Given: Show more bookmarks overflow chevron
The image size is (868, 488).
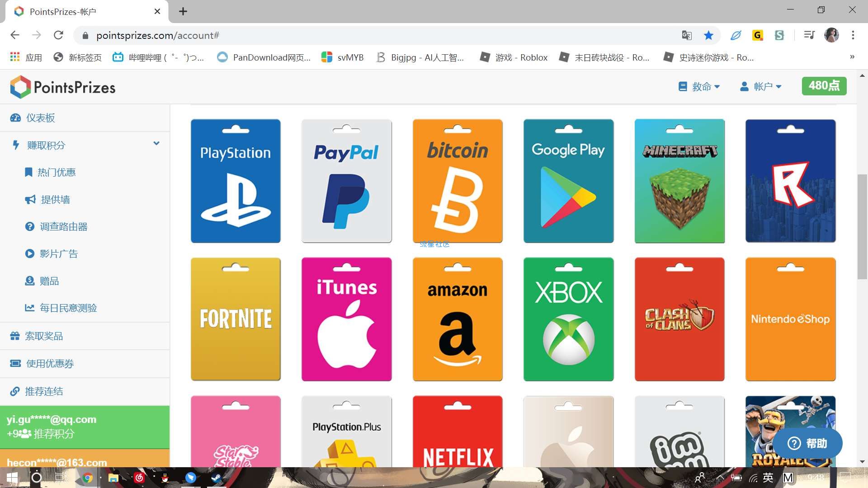Looking at the screenshot, I should click(x=852, y=57).
